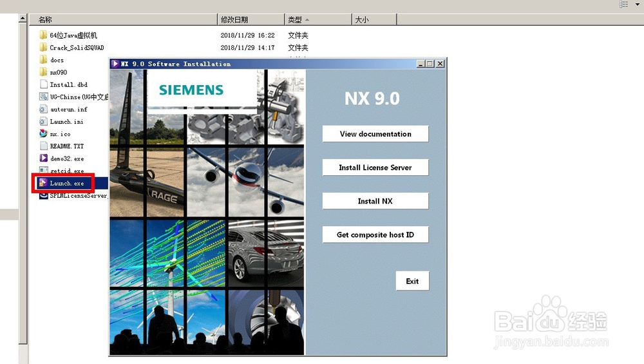Click the UG-Chinse file icon
The width and height of the screenshot is (644, 364).
coord(44,97)
